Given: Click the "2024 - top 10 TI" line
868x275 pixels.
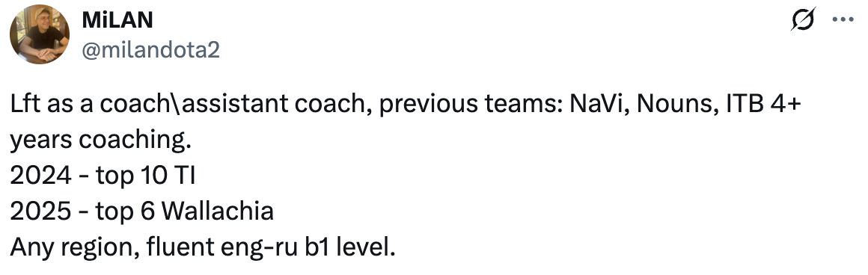Looking at the screenshot, I should point(103,176).
